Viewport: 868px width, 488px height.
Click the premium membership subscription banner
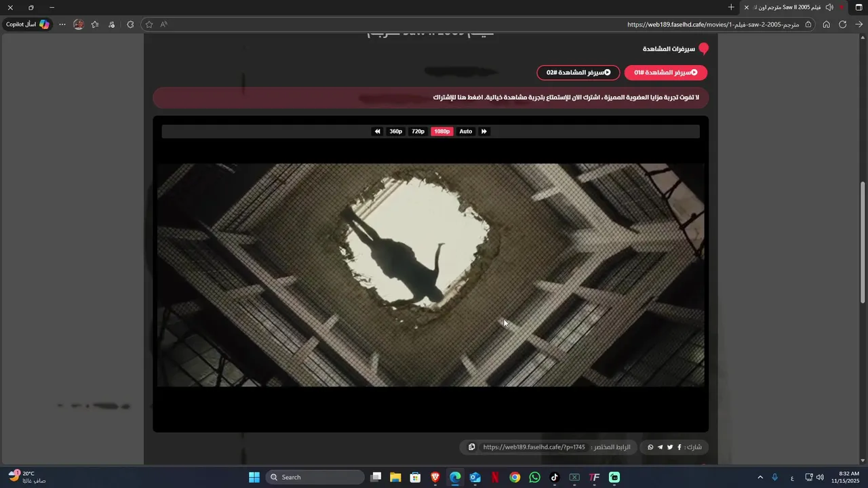[431, 98]
